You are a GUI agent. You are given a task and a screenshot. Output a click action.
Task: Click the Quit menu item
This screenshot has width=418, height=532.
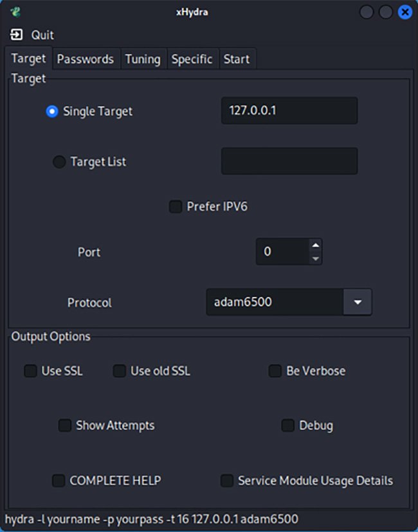coord(42,35)
